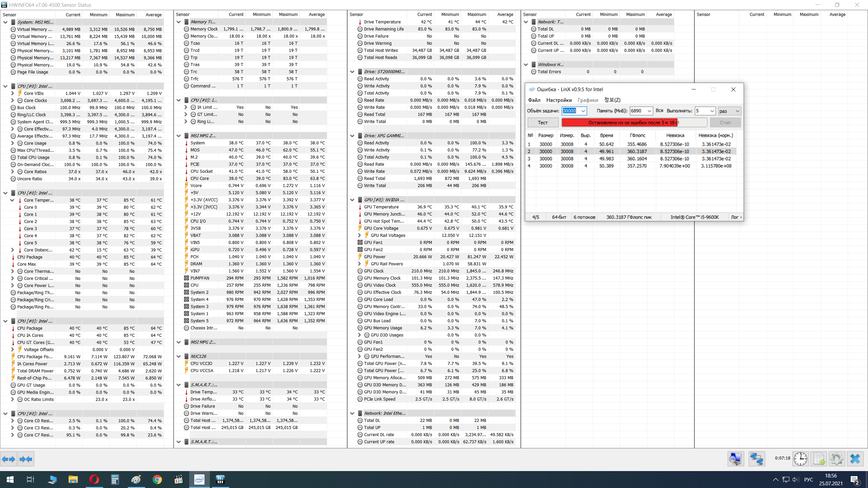Open the Файл menu in LinX

(534, 100)
